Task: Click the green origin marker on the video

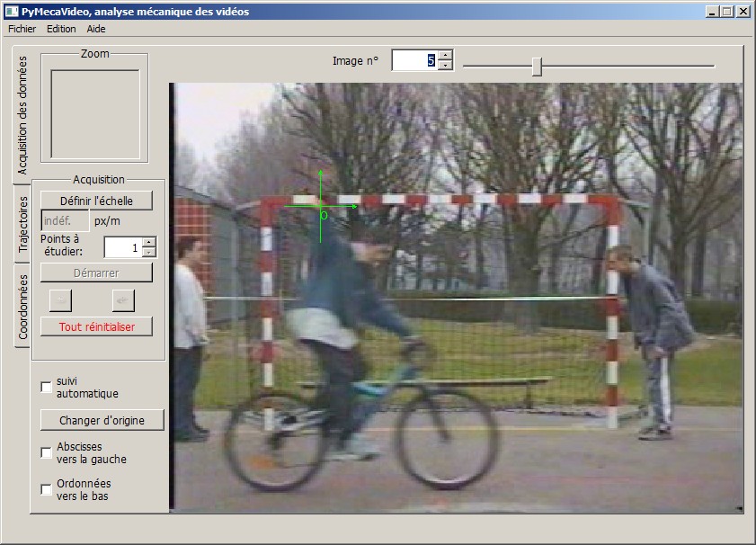Action: tap(321, 207)
